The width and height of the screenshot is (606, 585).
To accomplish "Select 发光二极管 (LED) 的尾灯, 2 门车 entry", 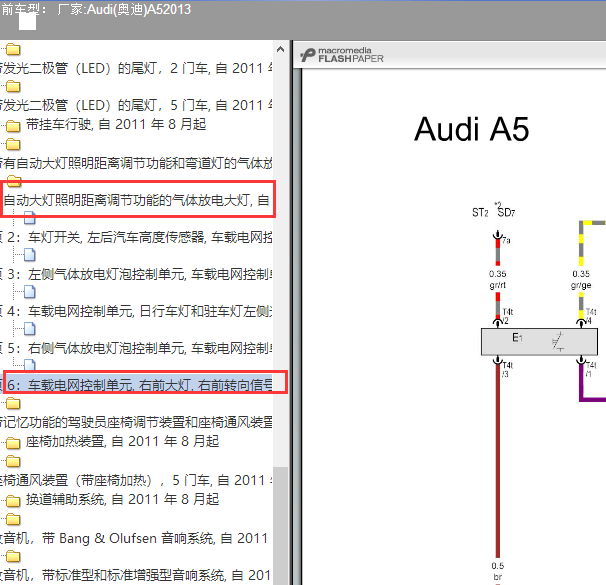I will pyautogui.click(x=136, y=68).
